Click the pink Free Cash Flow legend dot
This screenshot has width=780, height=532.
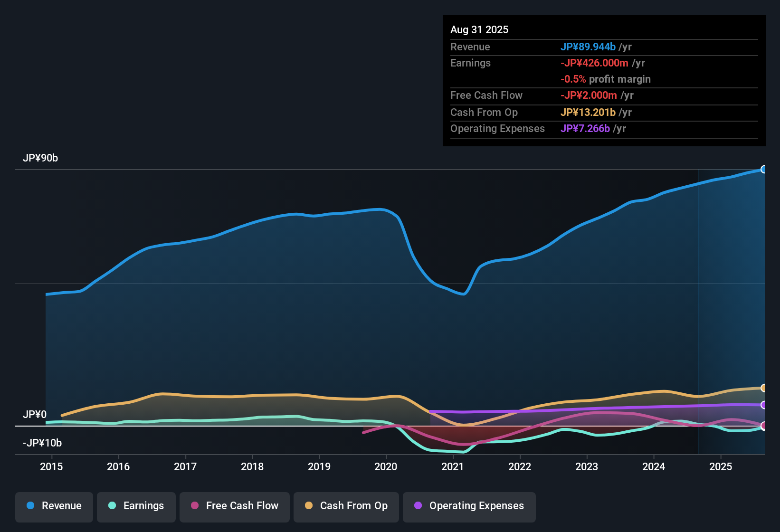[x=194, y=506]
